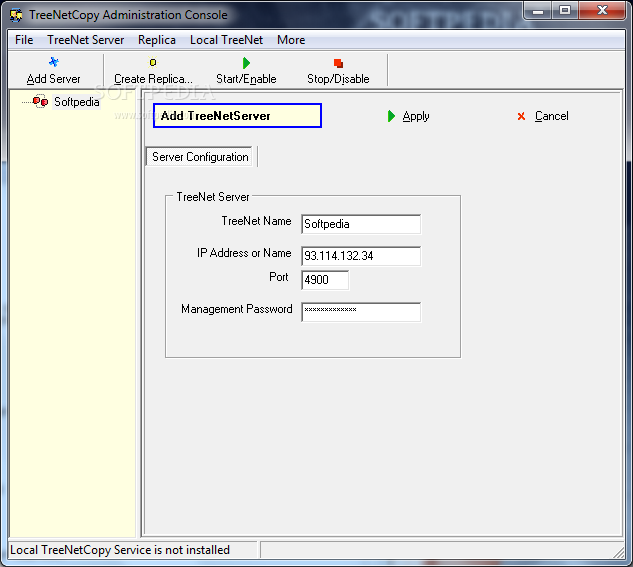Image resolution: width=633 pixels, height=567 pixels.
Task: Click the Stop/Disable toolbar label
Action: click(x=338, y=79)
